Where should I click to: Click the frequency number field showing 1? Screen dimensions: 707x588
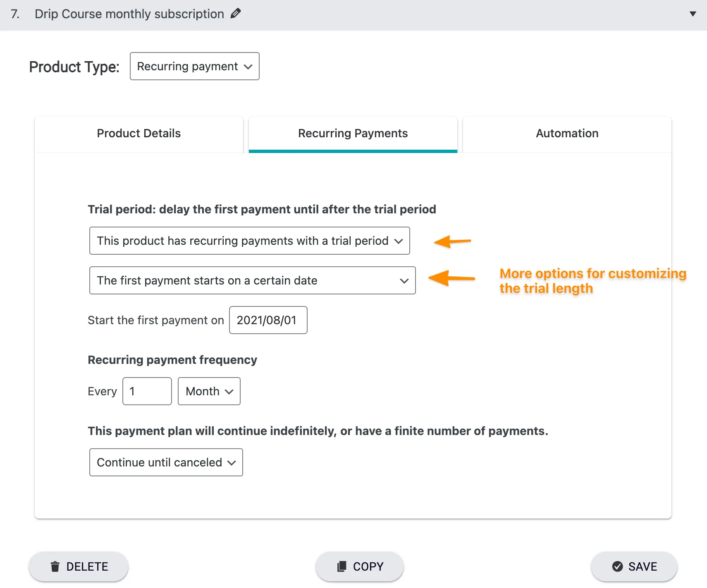tap(147, 391)
